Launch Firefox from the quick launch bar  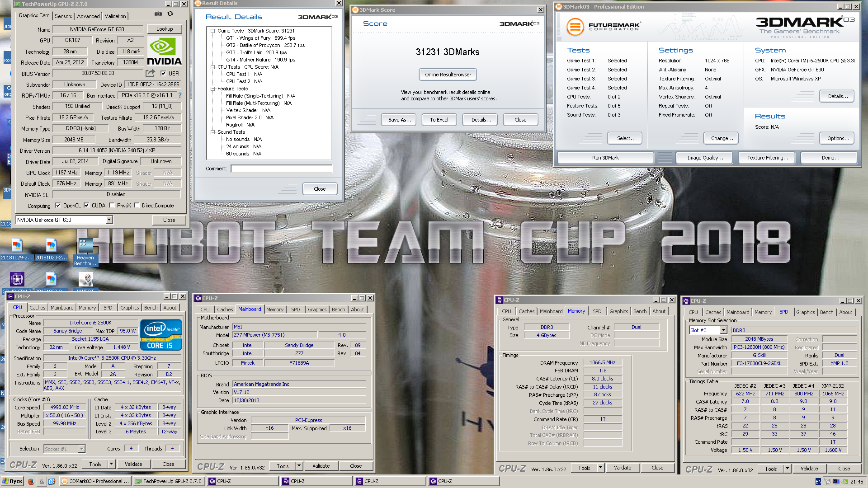coord(31,481)
